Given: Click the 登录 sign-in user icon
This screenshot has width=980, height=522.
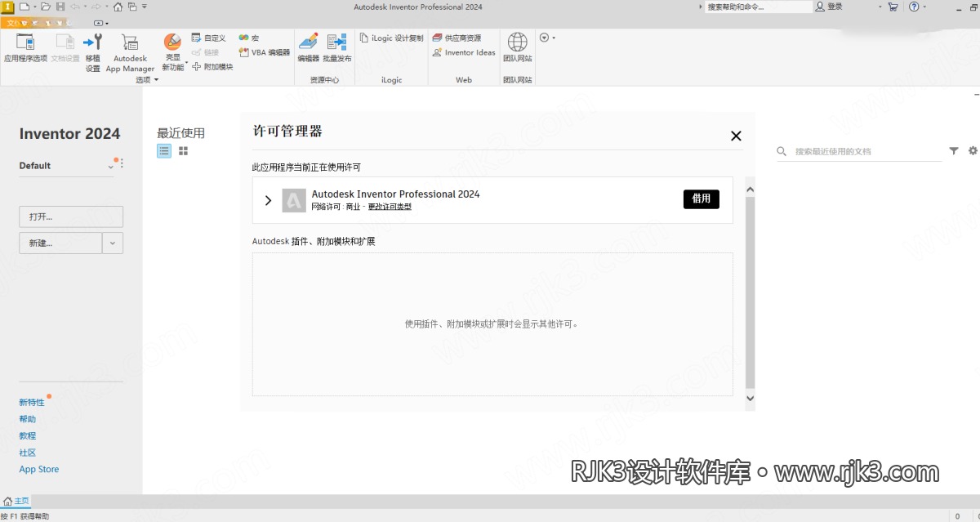Looking at the screenshot, I should (820, 7).
